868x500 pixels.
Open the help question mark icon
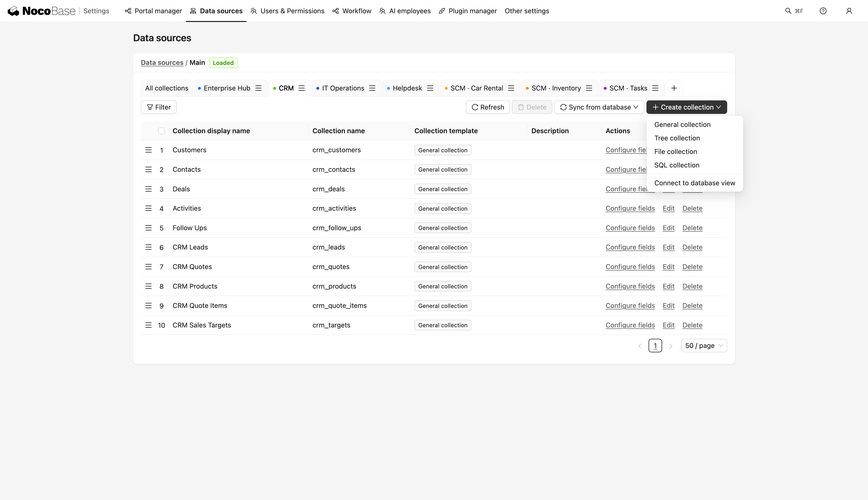(x=823, y=11)
